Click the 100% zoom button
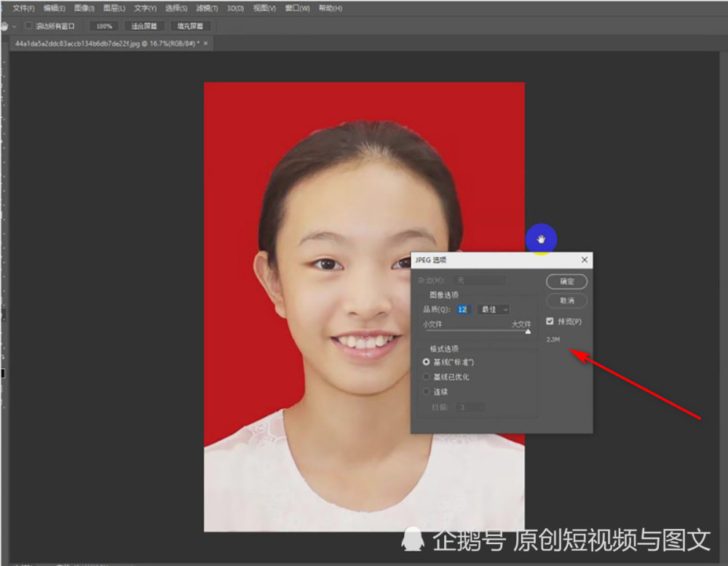This screenshot has width=728, height=566. pyautogui.click(x=104, y=26)
